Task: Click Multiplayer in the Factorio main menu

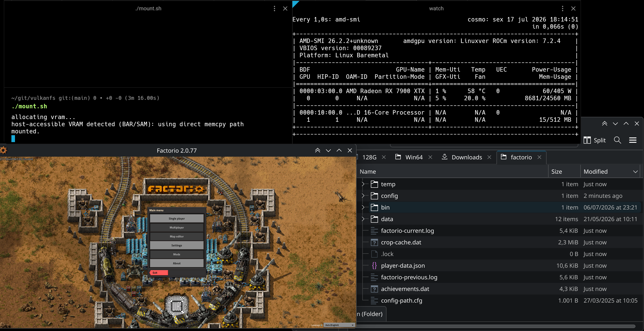Action: (x=177, y=227)
